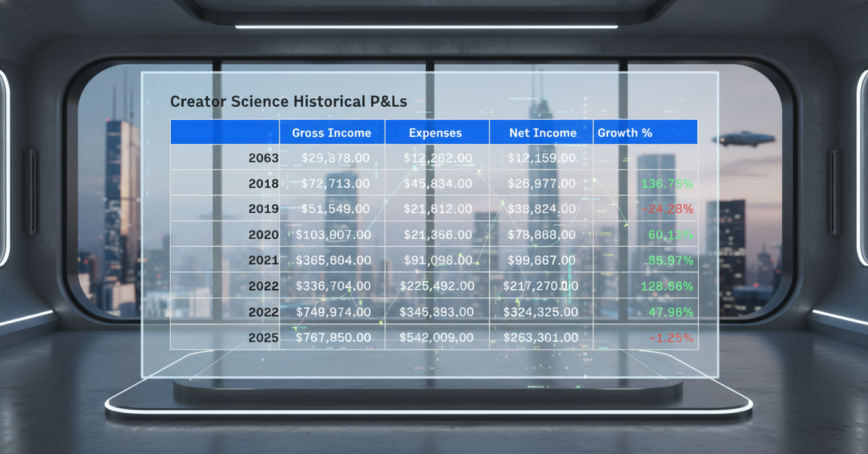Click the Net Income column header

tap(542, 133)
